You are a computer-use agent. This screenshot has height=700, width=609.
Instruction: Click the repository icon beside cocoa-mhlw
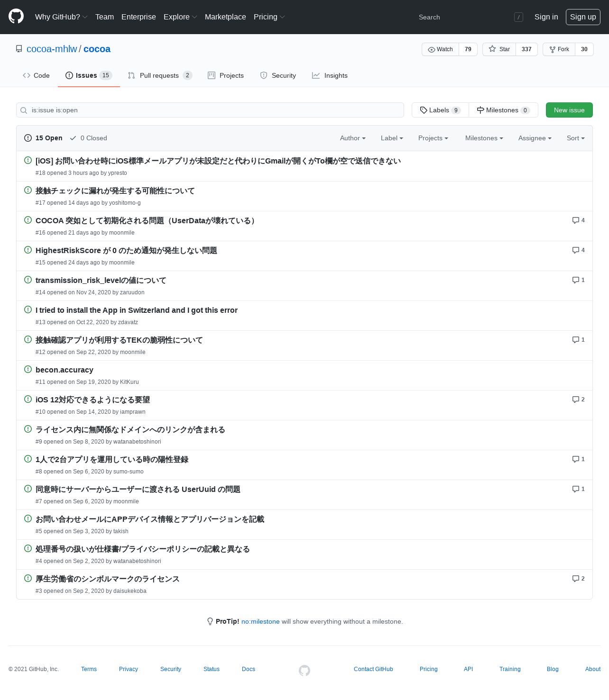[19, 49]
